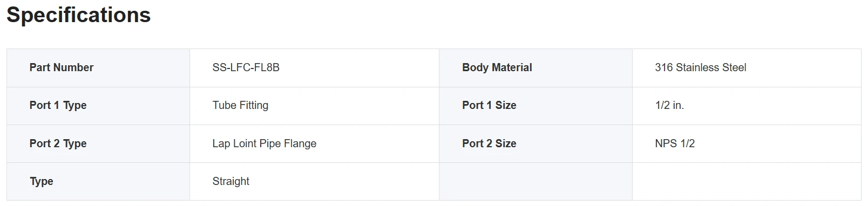Select the Port 1 Type label
The image size is (868, 206).
tap(58, 106)
